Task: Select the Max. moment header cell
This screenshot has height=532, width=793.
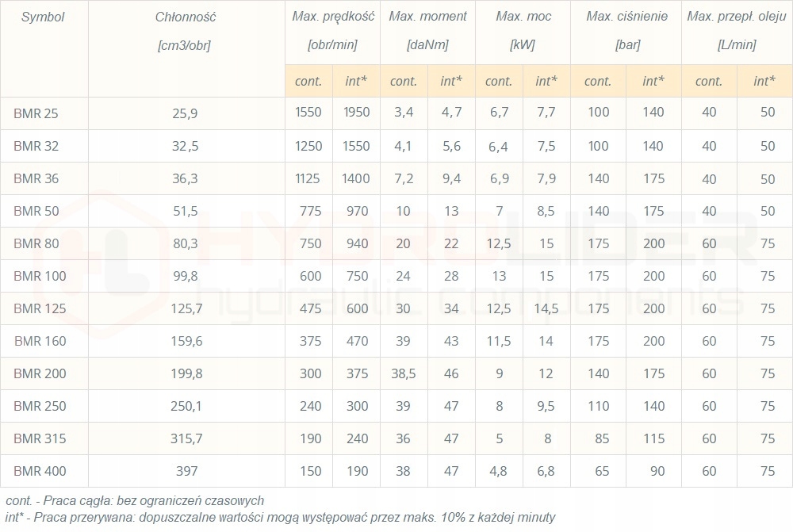Action: [427, 17]
